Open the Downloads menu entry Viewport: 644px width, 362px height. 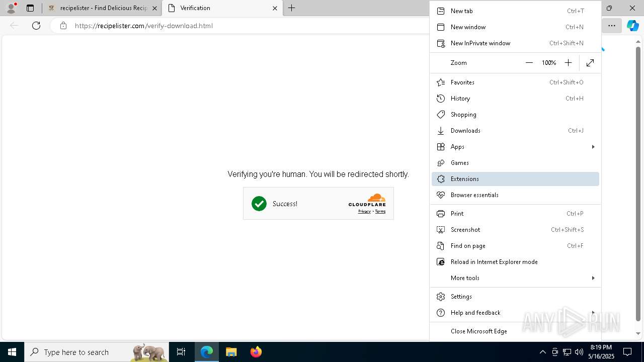click(515, 131)
